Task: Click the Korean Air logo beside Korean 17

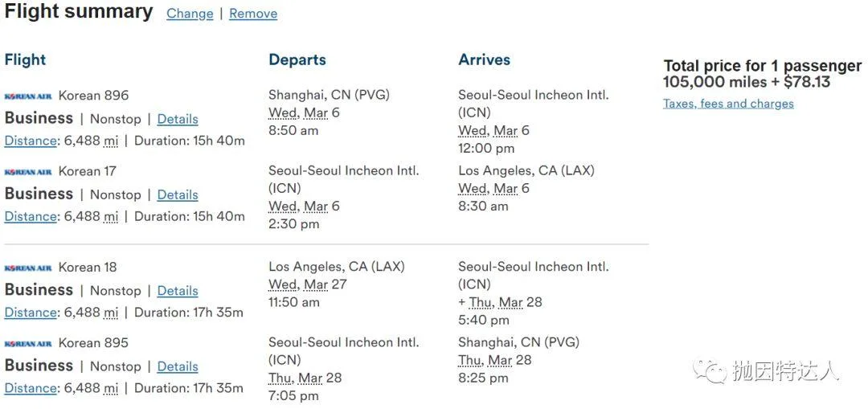Action: (28, 171)
